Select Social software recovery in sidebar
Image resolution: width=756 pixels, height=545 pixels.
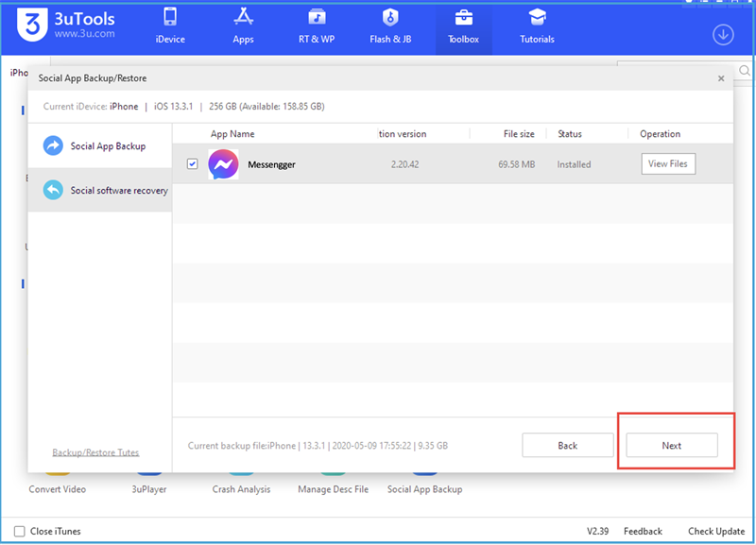click(100, 191)
